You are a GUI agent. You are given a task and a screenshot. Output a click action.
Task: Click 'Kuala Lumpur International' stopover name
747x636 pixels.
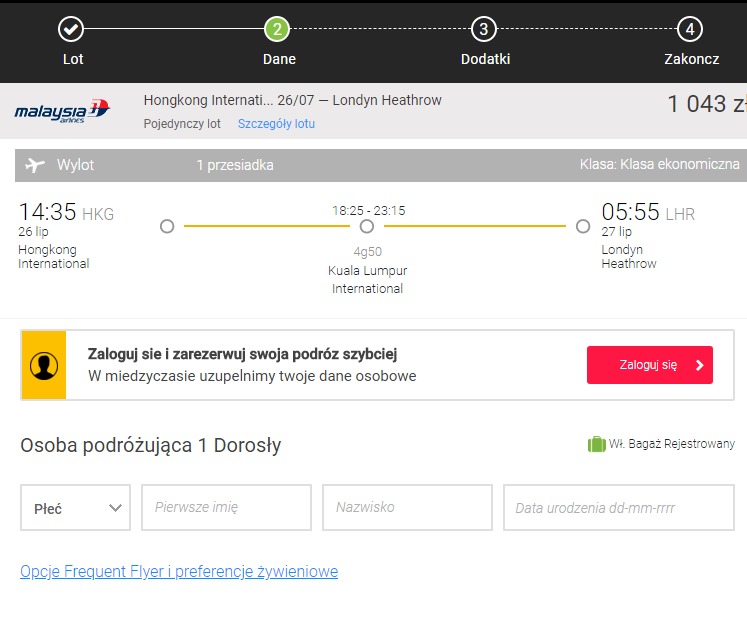coord(367,280)
